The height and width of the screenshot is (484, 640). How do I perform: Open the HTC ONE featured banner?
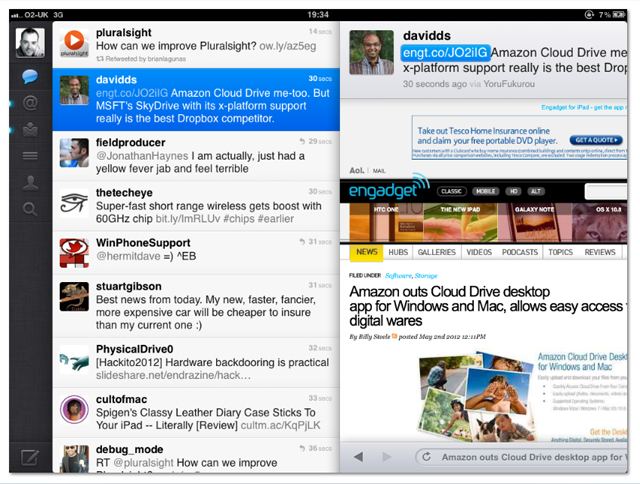click(386, 222)
